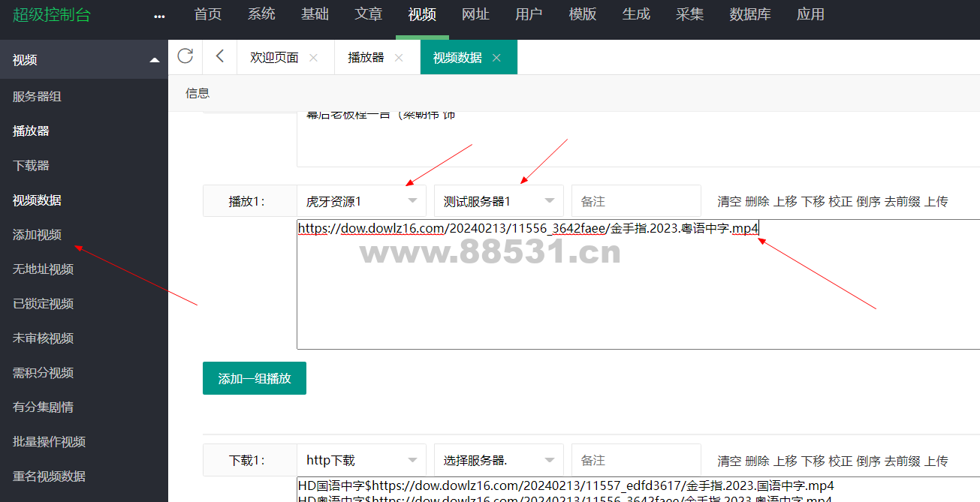Switch to the 欢迎页面 tab
Screen dimensions: 980x502
(x=274, y=58)
